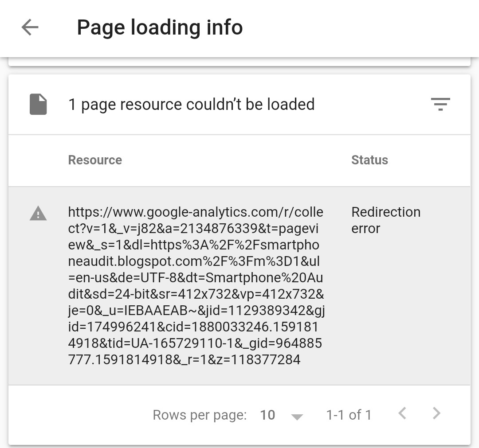The width and height of the screenshot is (479, 448).
Task: Sort by the Status column header
Action: (x=369, y=160)
